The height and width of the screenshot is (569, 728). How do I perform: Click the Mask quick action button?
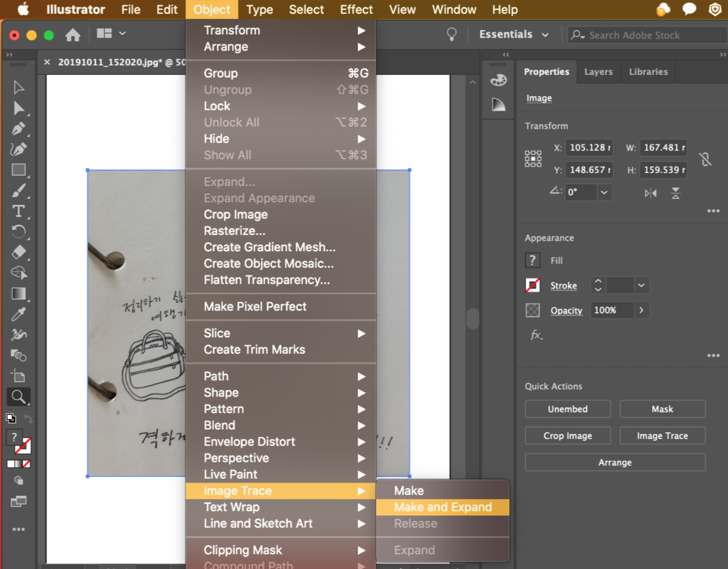tap(662, 409)
